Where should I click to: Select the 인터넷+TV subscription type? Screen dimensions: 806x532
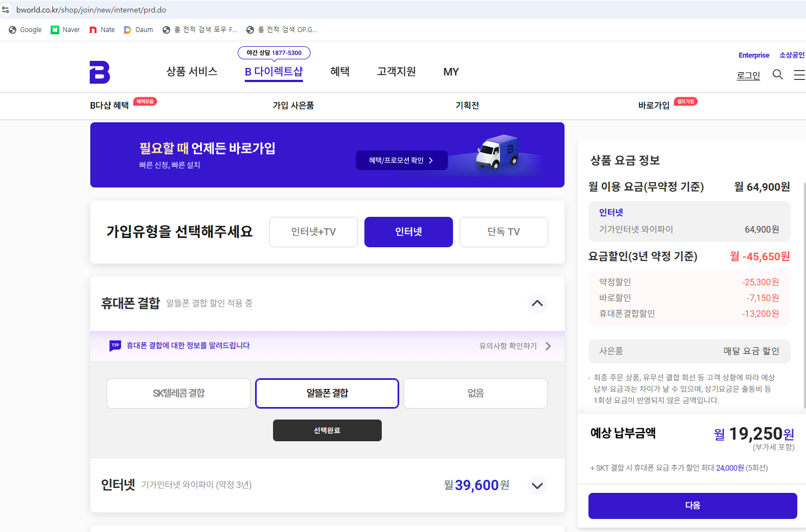[313, 232]
